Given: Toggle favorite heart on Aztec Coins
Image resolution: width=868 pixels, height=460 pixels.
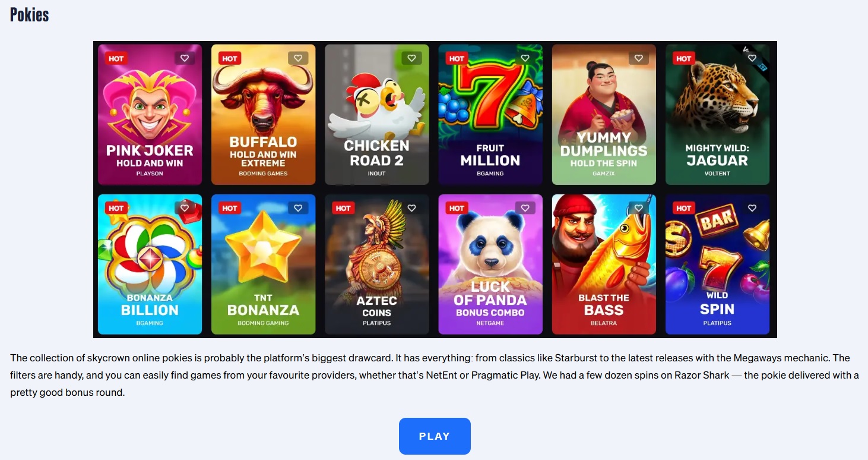Looking at the screenshot, I should pos(411,208).
